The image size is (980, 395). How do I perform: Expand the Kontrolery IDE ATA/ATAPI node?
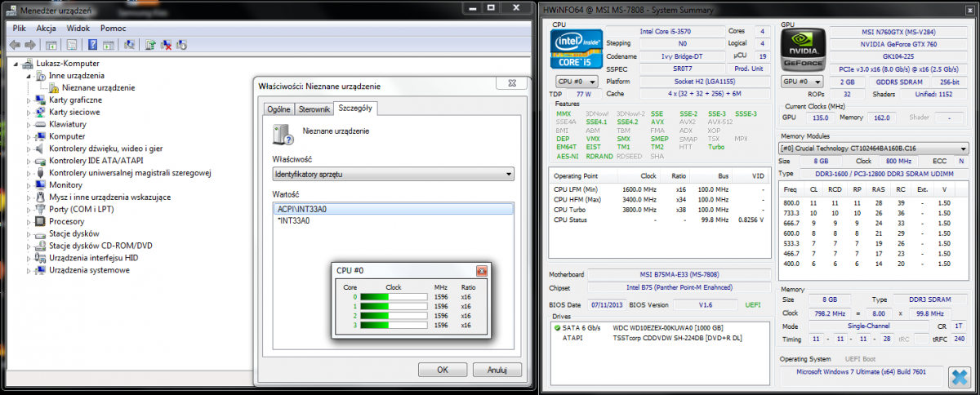pyautogui.click(x=29, y=161)
